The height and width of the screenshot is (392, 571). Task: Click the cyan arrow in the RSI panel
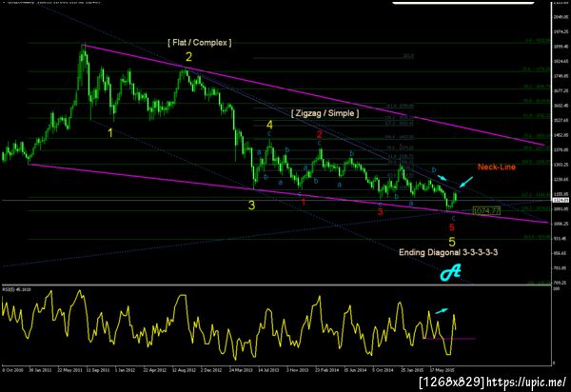(442, 311)
